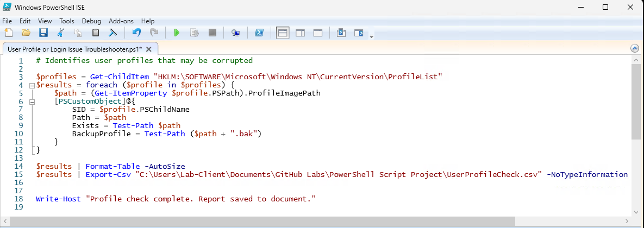644x228 pixels.
Task: Click the -AutoSize parameter on line 14
Action: (x=165, y=167)
